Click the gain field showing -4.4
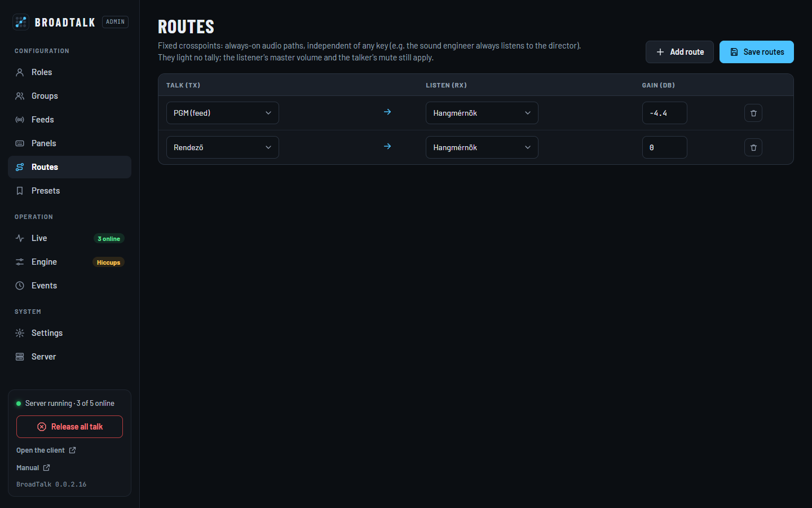Viewport: 812px width, 508px height. coord(665,113)
